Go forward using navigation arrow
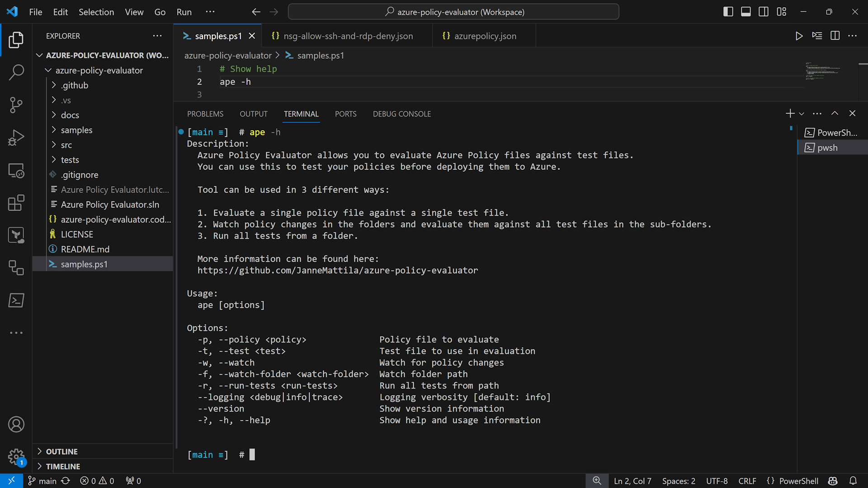868x488 pixels. coord(274,12)
